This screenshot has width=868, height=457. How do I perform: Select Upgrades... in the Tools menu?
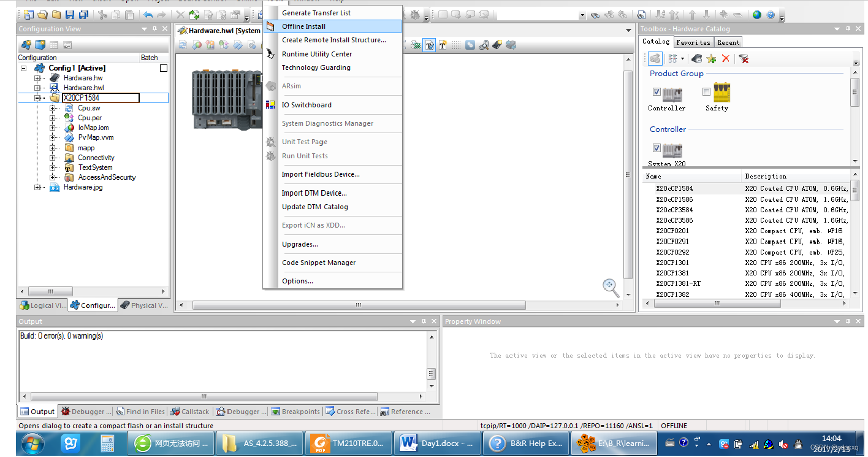[x=300, y=244]
